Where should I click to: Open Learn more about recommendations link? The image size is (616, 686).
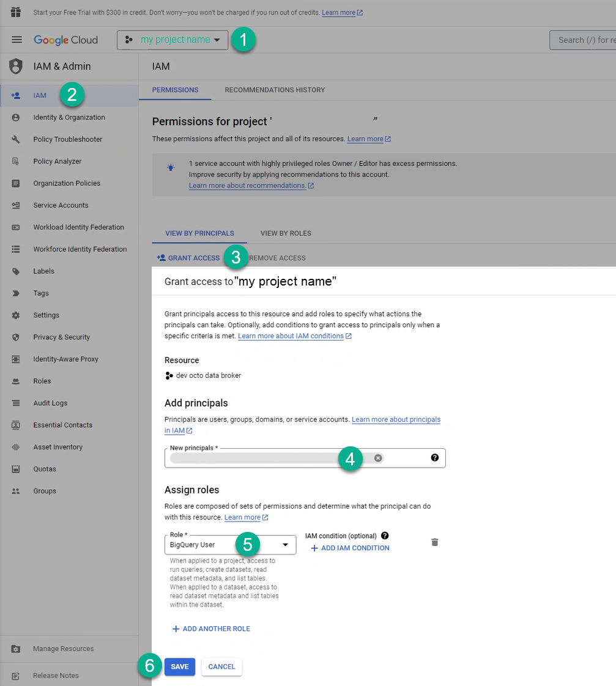click(251, 185)
